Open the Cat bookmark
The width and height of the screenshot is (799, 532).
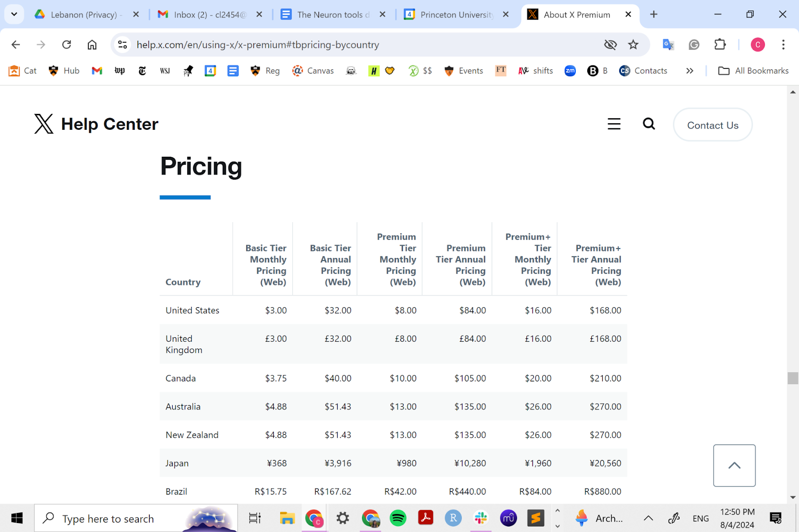(x=23, y=71)
